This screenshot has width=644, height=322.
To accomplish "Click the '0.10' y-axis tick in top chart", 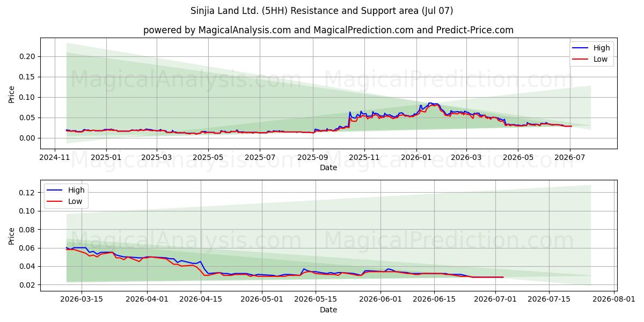I will pos(28,97).
